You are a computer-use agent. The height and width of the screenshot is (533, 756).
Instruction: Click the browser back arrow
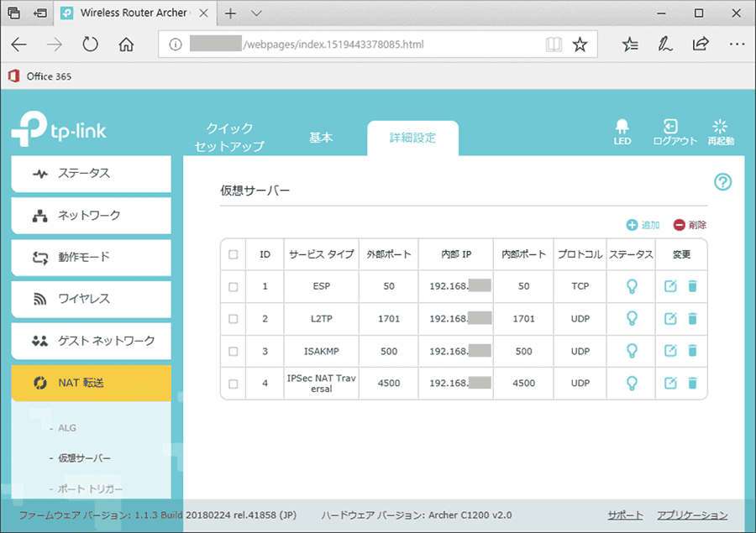pyautogui.click(x=19, y=44)
